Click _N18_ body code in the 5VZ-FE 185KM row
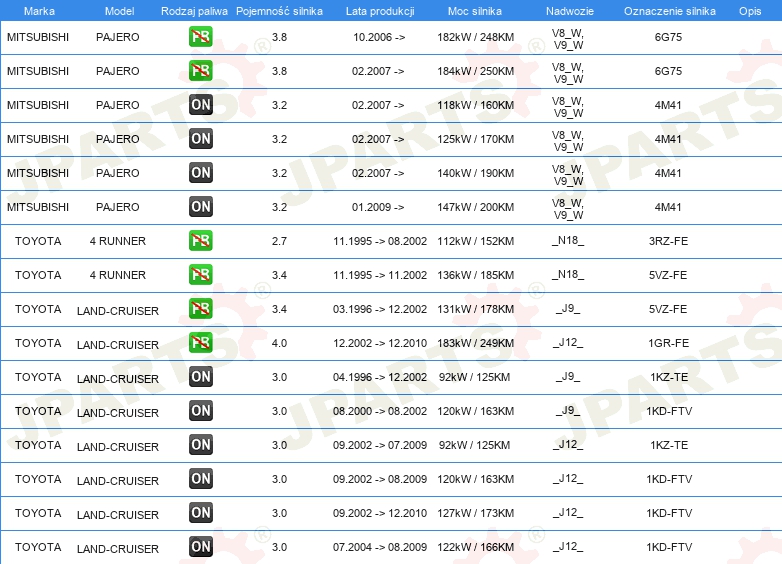Image resolution: width=782 pixels, height=564 pixels. tap(568, 275)
